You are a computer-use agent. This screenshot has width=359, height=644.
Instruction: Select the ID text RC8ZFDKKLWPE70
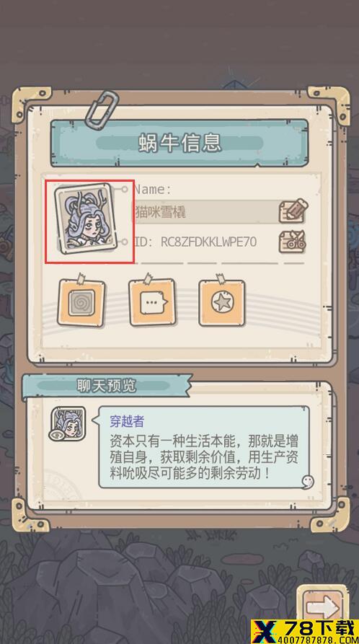[x=208, y=242]
